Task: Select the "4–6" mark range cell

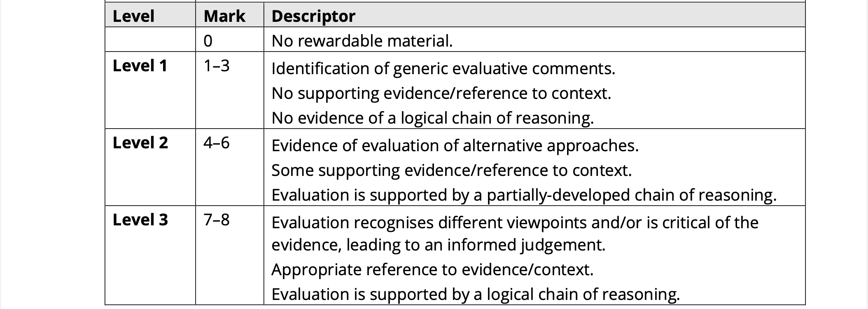Action: tap(217, 143)
